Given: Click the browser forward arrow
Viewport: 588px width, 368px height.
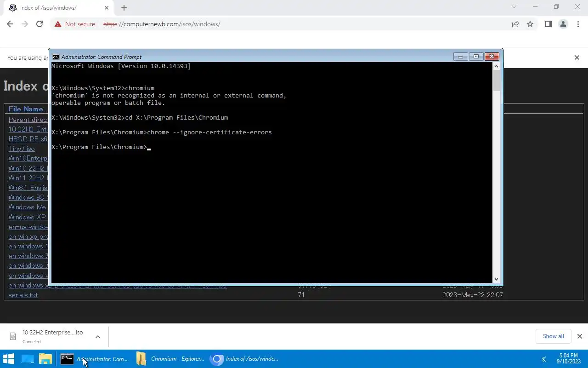Looking at the screenshot, I should [25, 24].
